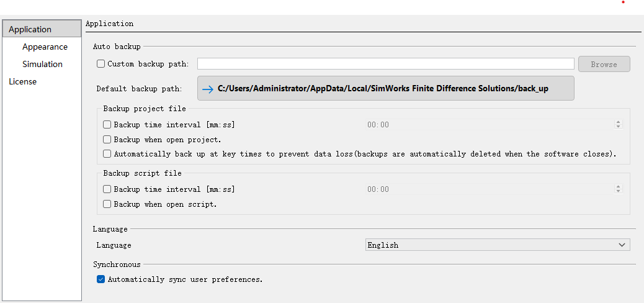This screenshot has height=303, width=644.
Task: Decrease project backup interval with down arrow
Action: click(x=618, y=127)
